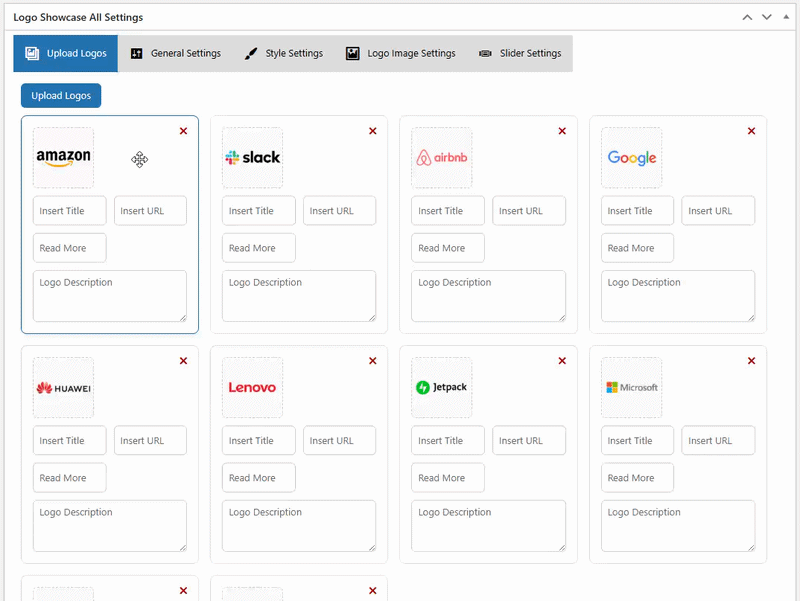Viewport: 800px width, 601px height.
Task: Focus the slack Insert URL field
Action: pyautogui.click(x=339, y=211)
